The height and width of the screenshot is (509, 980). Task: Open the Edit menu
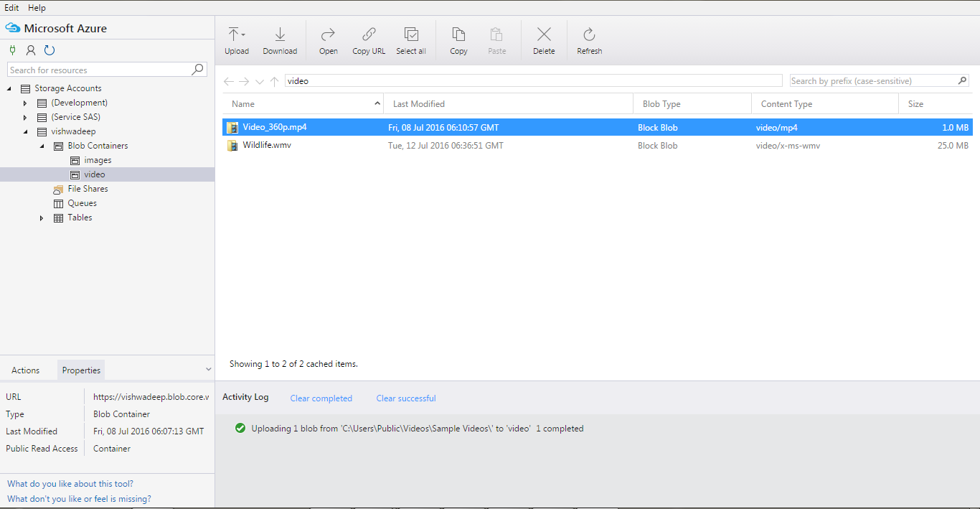tap(11, 8)
